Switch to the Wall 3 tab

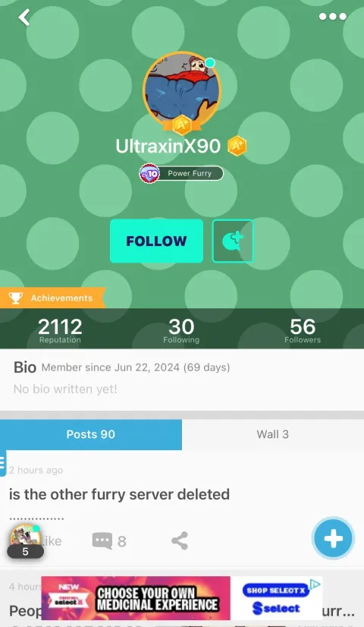[273, 434]
